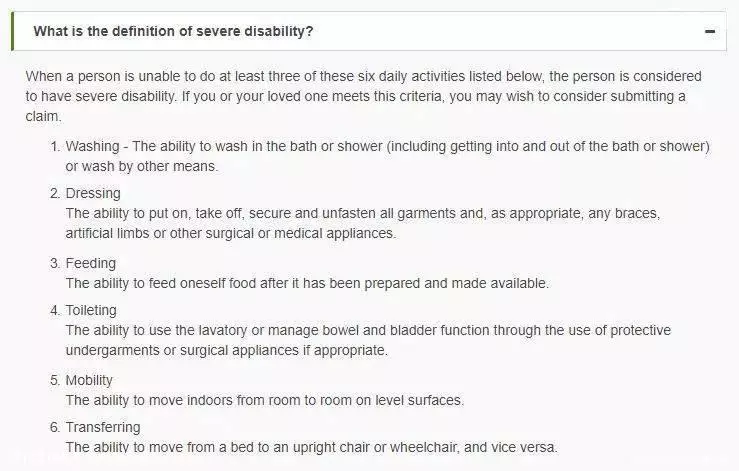Click the Mobility description about moving indoors
Screen dimensions: 739x471
(265, 400)
